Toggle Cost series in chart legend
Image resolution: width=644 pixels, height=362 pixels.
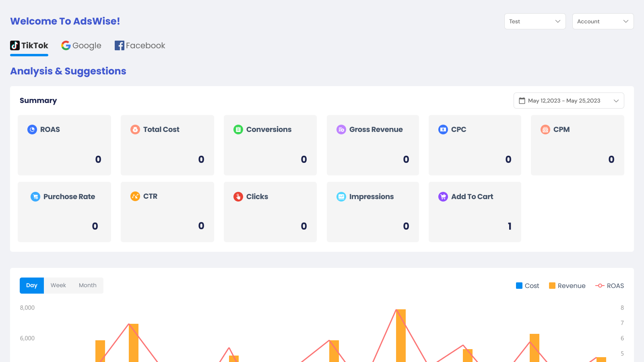tap(527, 286)
